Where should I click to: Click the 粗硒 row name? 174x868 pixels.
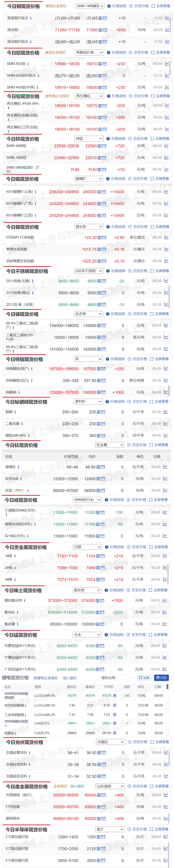click(x=9, y=412)
